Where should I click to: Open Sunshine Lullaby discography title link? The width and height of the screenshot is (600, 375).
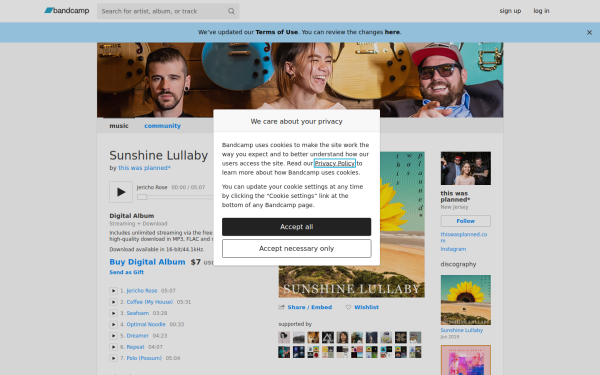[461, 330]
